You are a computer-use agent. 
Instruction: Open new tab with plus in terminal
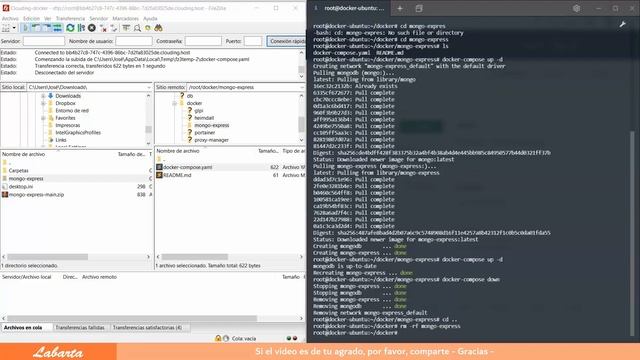[400, 8]
